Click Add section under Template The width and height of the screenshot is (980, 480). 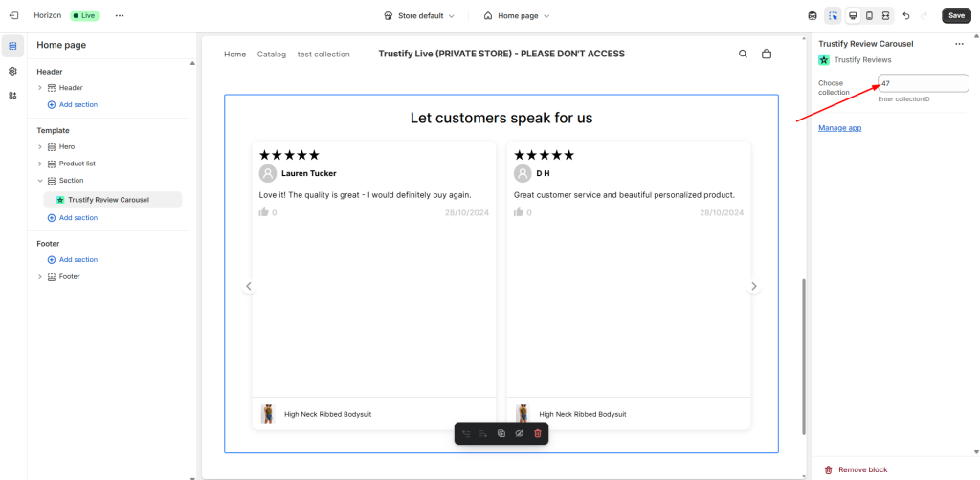[x=73, y=218]
